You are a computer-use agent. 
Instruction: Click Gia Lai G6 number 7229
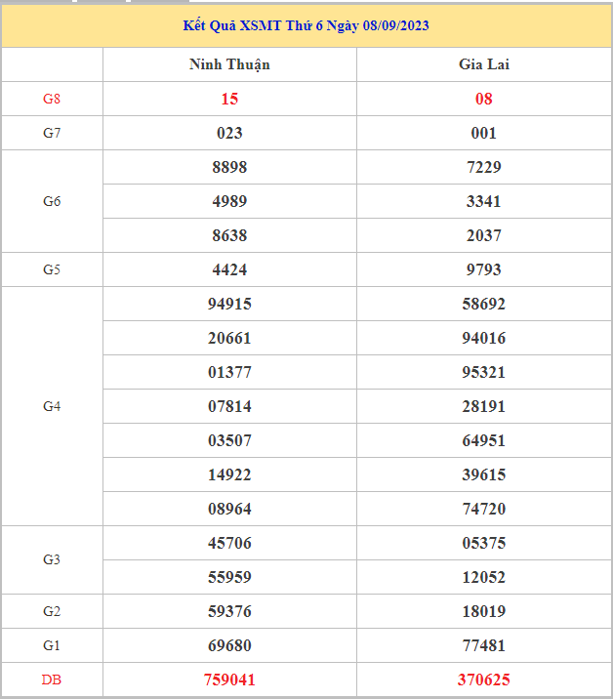pyautogui.click(x=483, y=167)
